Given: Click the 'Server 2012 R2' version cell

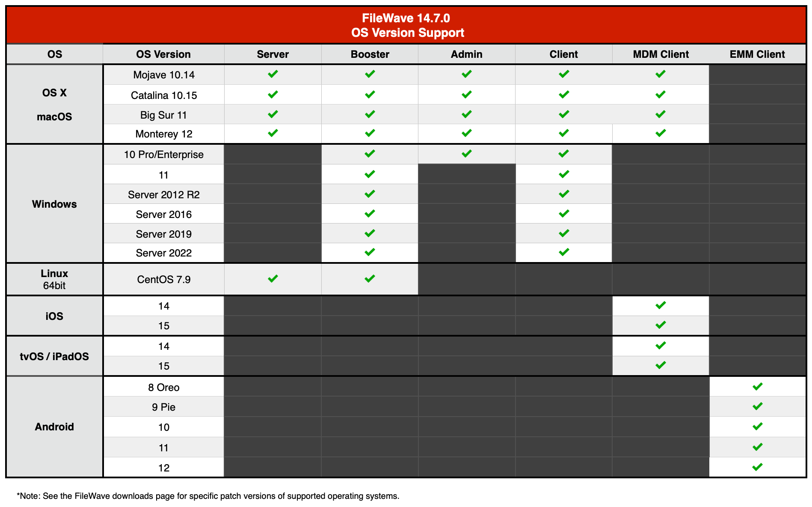Looking at the screenshot, I should [x=164, y=195].
